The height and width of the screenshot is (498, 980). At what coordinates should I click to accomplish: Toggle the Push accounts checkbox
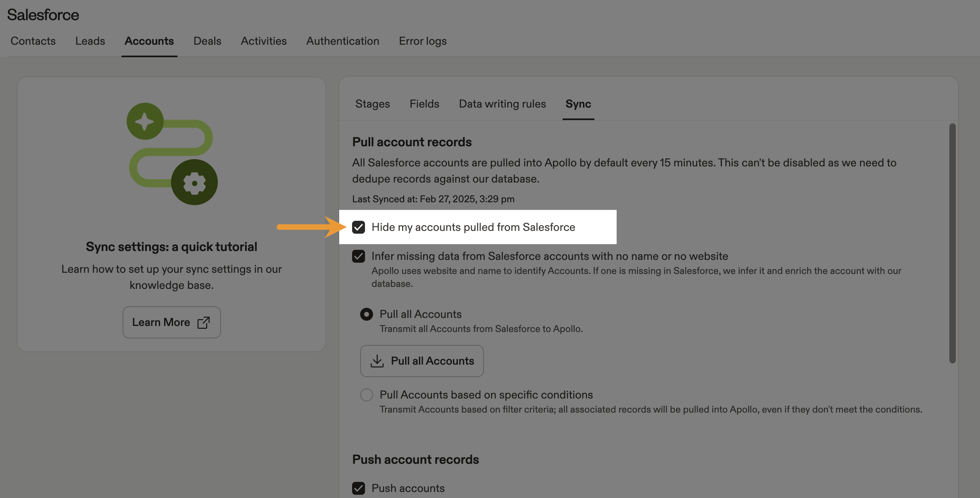click(359, 488)
